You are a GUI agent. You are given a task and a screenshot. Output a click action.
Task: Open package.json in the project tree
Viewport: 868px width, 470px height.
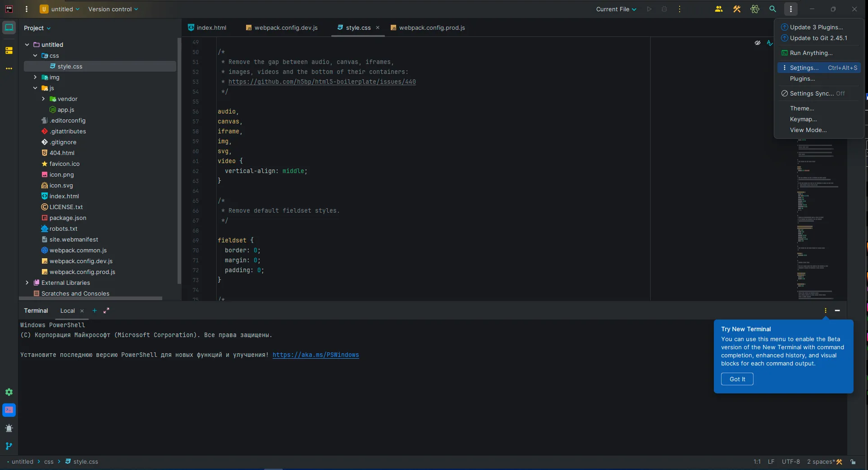[x=68, y=218]
